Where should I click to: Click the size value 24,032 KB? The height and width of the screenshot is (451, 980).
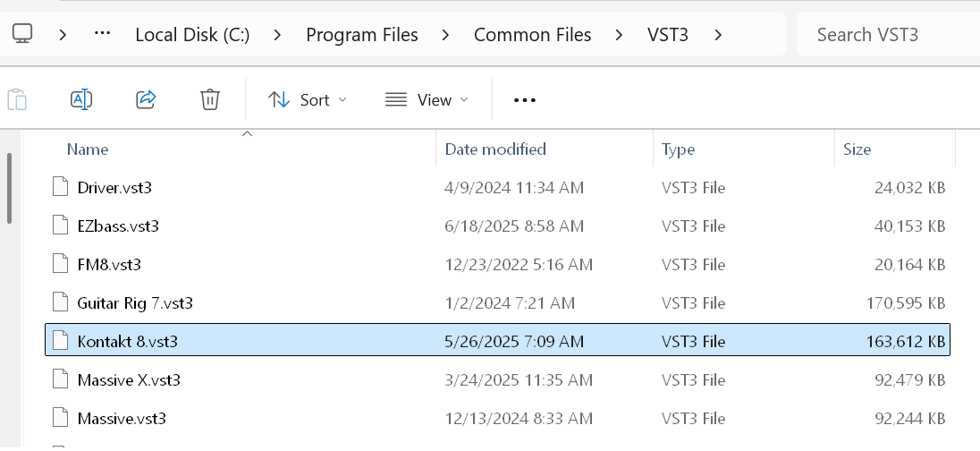point(909,187)
